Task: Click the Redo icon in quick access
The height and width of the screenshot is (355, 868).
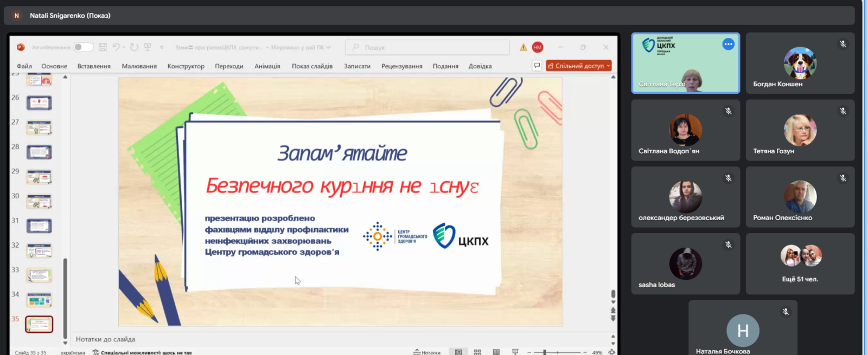Action: pos(134,47)
